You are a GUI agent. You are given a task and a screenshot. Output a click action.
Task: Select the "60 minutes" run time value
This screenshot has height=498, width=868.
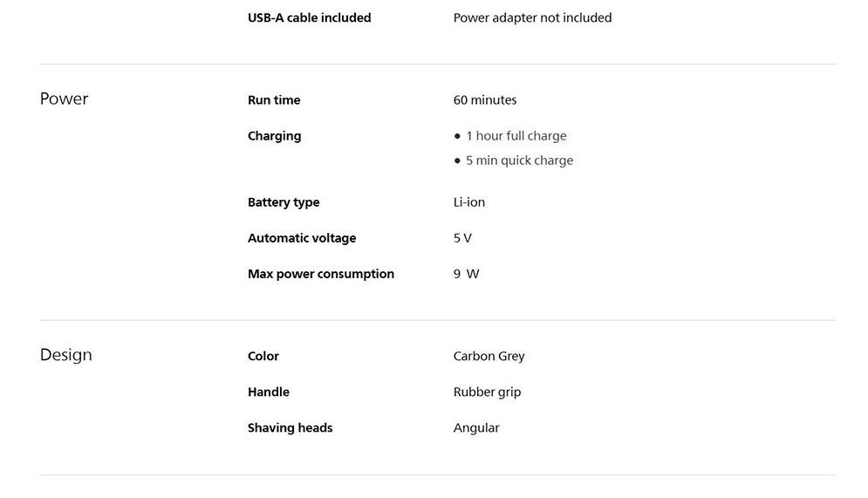click(x=485, y=100)
